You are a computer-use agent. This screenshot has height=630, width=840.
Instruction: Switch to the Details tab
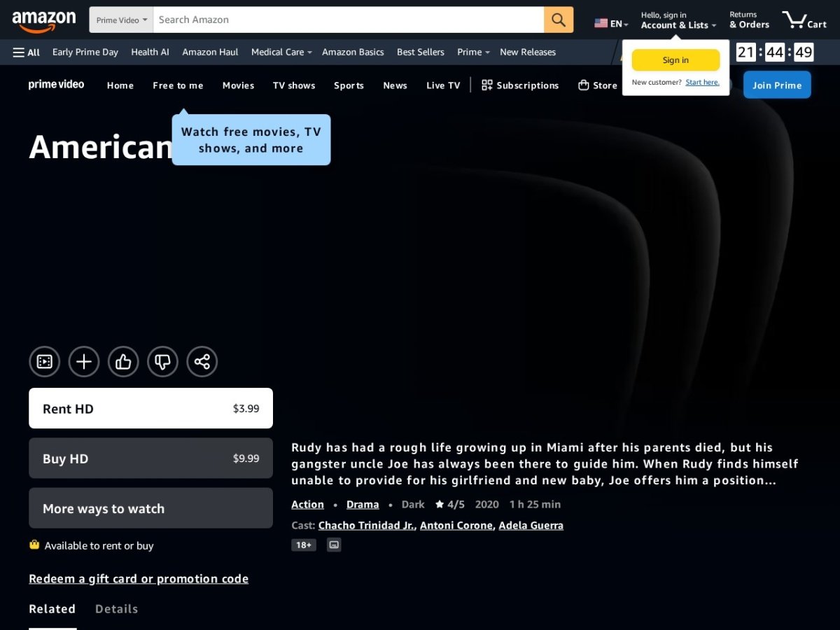click(x=116, y=609)
